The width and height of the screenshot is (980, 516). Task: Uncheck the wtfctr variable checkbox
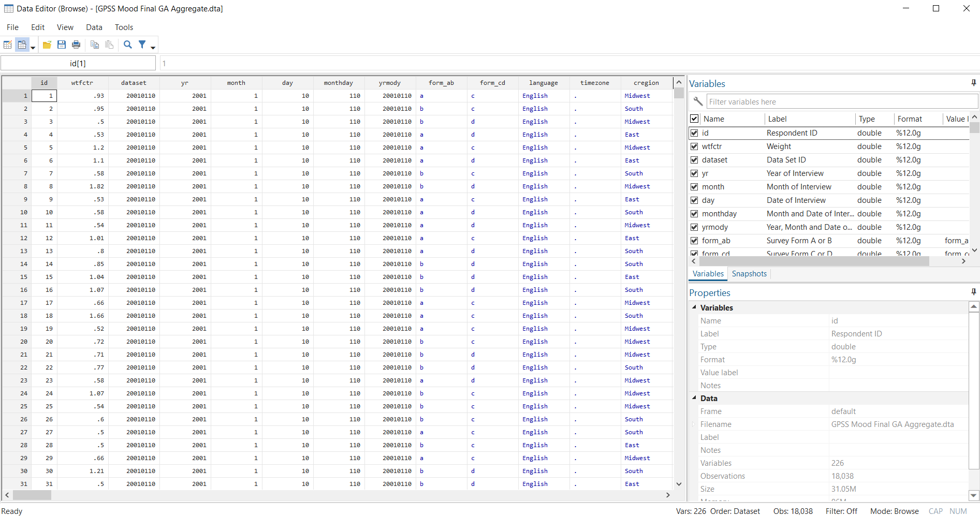(x=694, y=146)
